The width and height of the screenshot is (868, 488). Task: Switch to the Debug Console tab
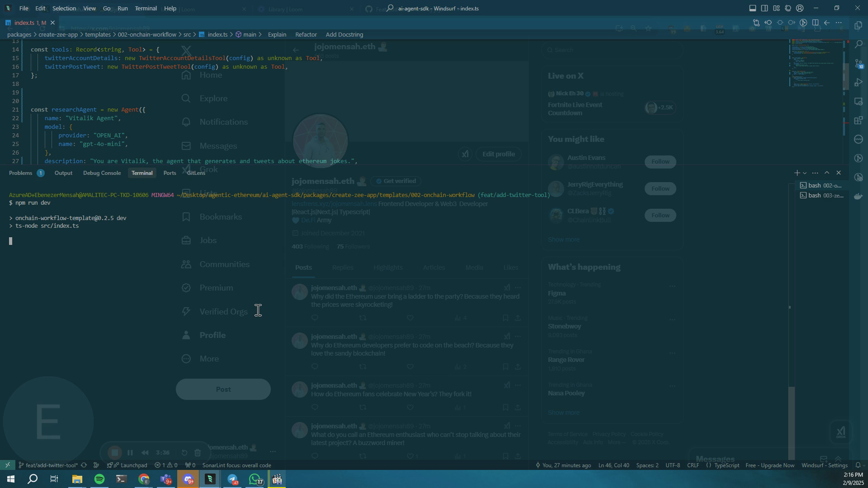click(x=102, y=173)
